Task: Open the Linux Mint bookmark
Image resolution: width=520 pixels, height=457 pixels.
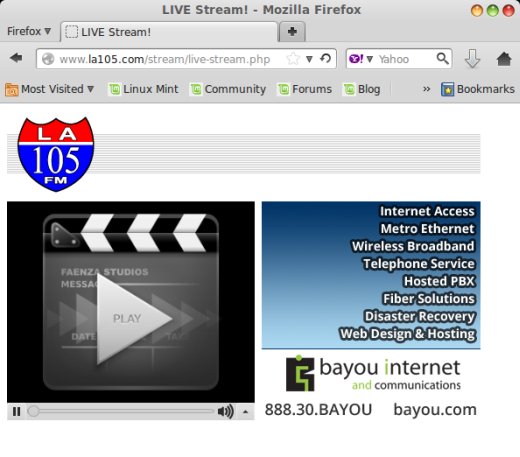Action: point(144,89)
